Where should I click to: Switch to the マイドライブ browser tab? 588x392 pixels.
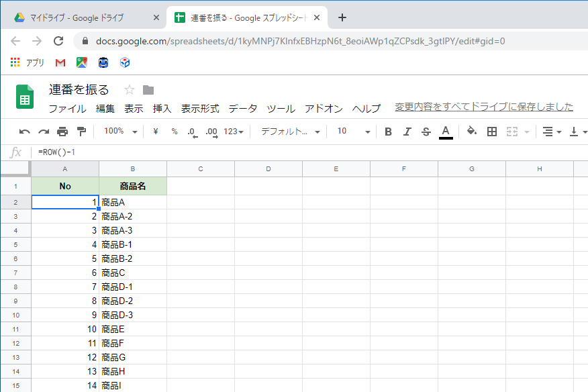pos(77,16)
